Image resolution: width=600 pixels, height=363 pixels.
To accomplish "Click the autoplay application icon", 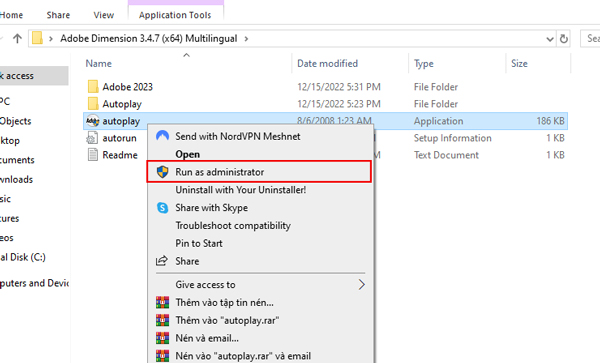I will tap(93, 121).
